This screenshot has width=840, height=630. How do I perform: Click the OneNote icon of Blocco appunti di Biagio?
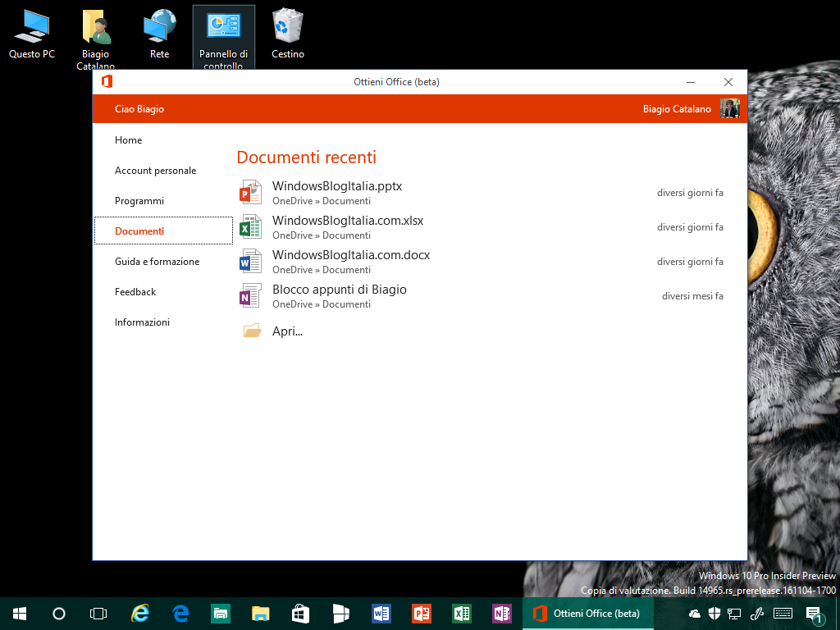click(250, 295)
